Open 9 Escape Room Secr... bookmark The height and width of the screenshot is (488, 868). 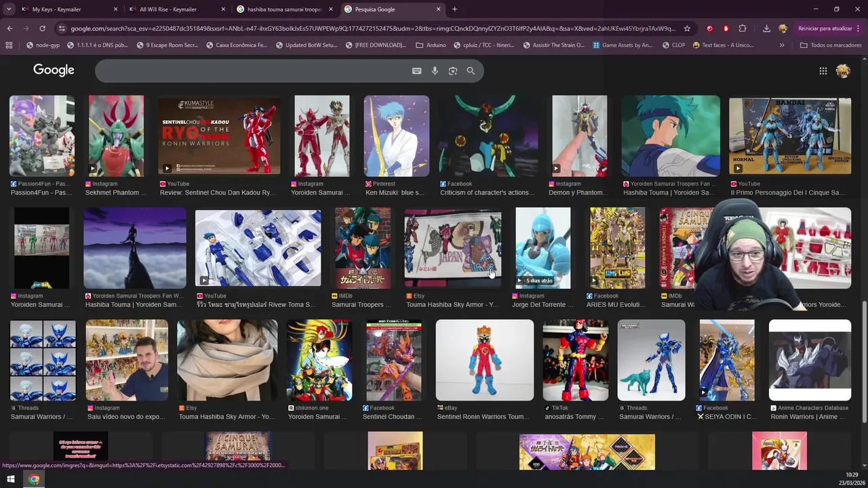(167, 45)
